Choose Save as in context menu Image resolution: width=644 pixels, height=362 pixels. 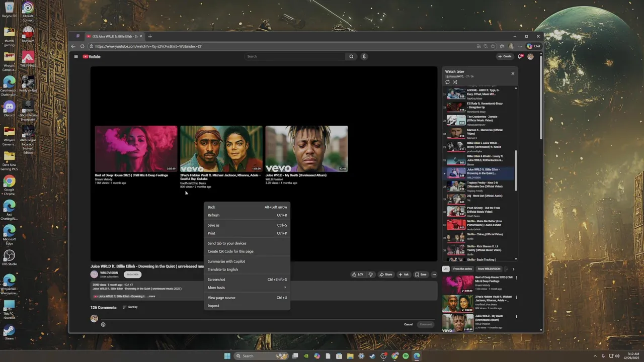247,225
